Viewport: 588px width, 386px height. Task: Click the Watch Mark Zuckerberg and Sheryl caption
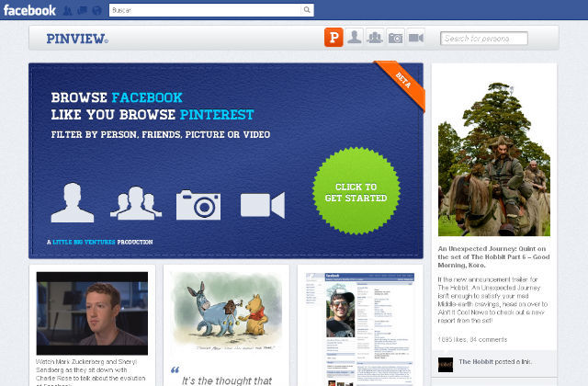point(91,372)
